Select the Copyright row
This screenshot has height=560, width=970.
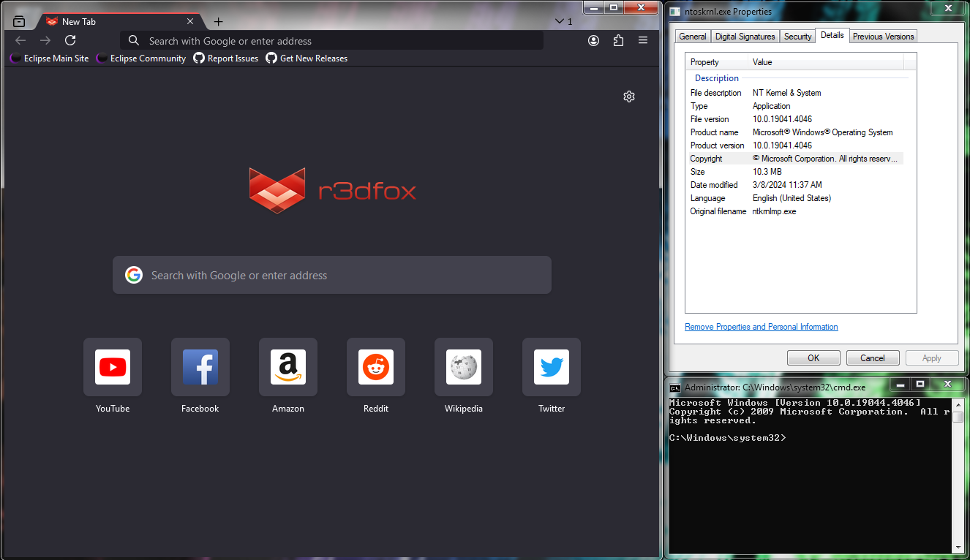pyautogui.click(x=797, y=159)
